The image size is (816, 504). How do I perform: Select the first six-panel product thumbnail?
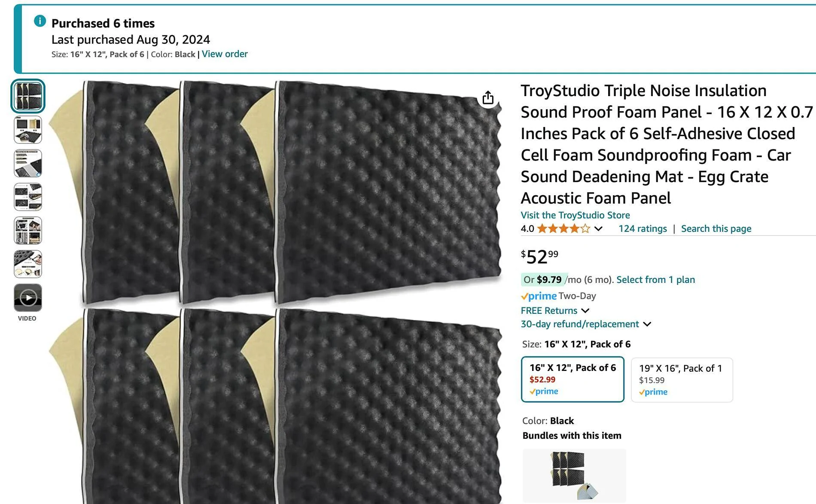(x=28, y=96)
